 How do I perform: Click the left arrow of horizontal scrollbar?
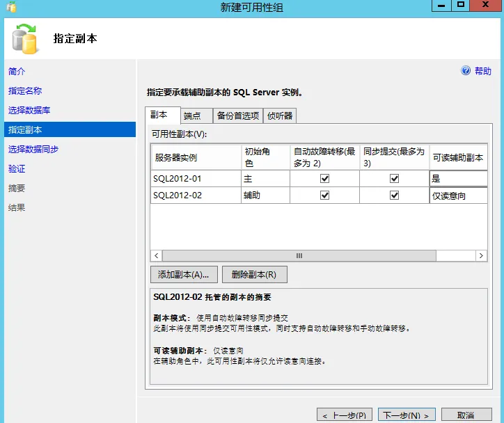[x=156, y=255]
